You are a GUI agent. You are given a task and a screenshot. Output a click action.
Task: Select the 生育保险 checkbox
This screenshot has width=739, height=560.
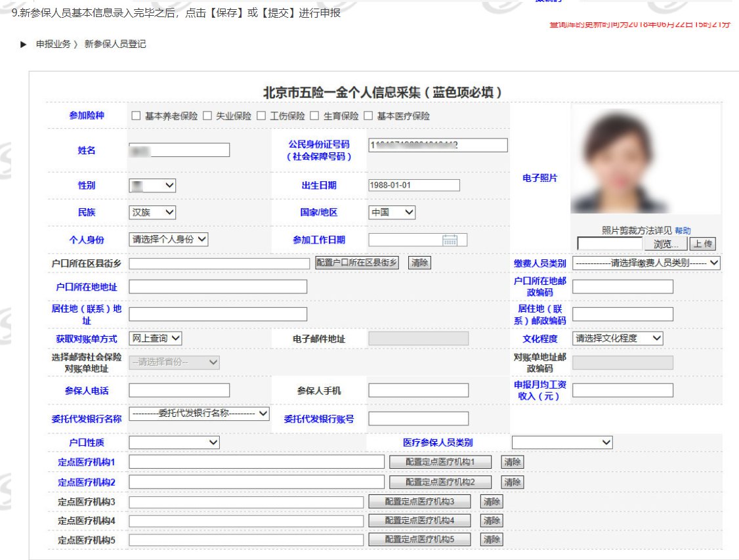point(314,116)
